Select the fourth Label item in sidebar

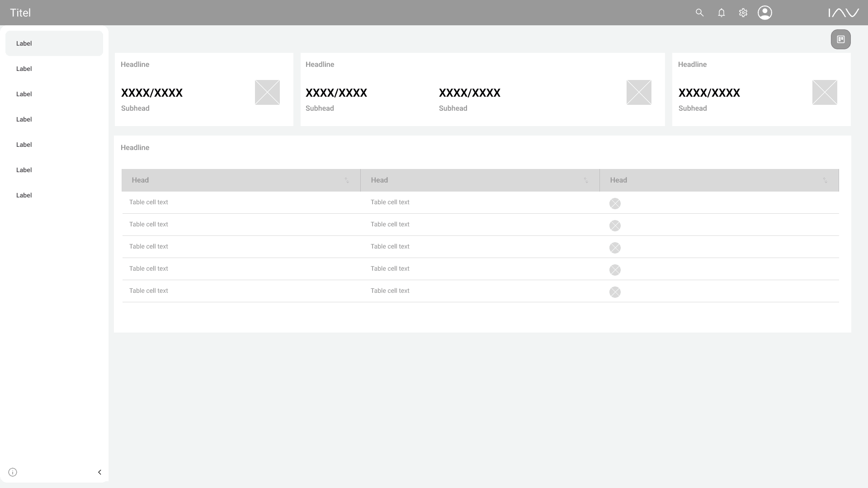click(x=54, y=119)
